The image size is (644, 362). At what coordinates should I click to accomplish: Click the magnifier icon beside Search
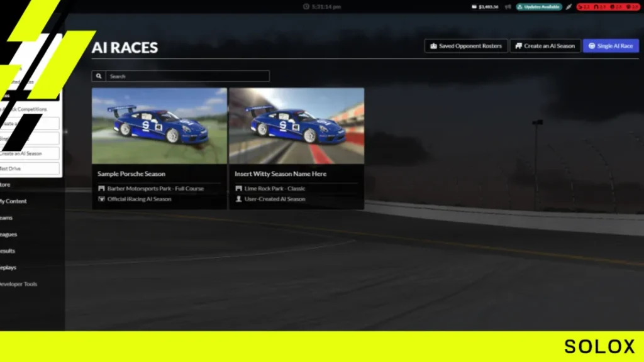[x=99, y=76]
